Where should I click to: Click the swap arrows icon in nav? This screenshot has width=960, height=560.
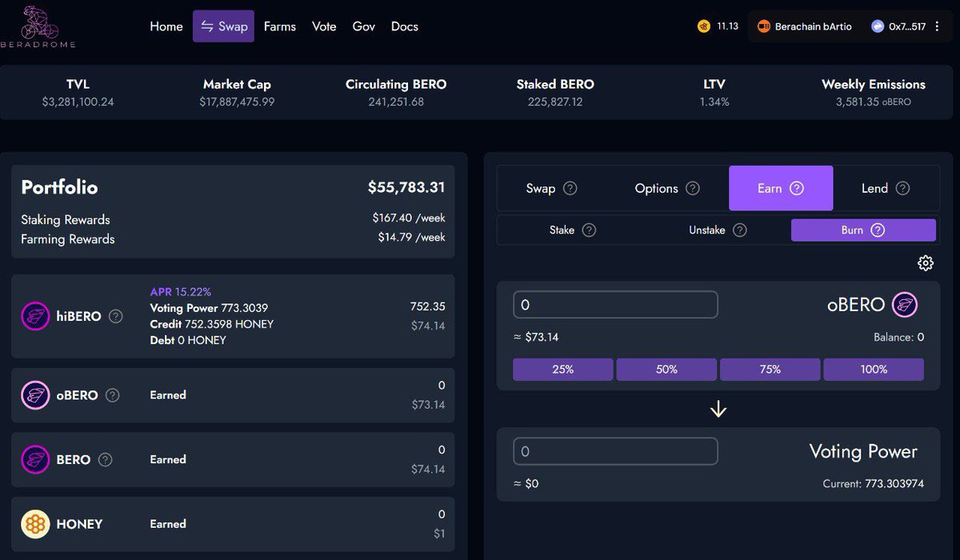coord(206,26)
